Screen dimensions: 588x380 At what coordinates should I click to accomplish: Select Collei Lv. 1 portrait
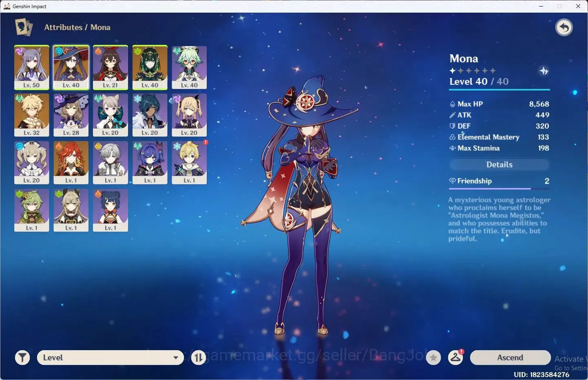point(31,210)
